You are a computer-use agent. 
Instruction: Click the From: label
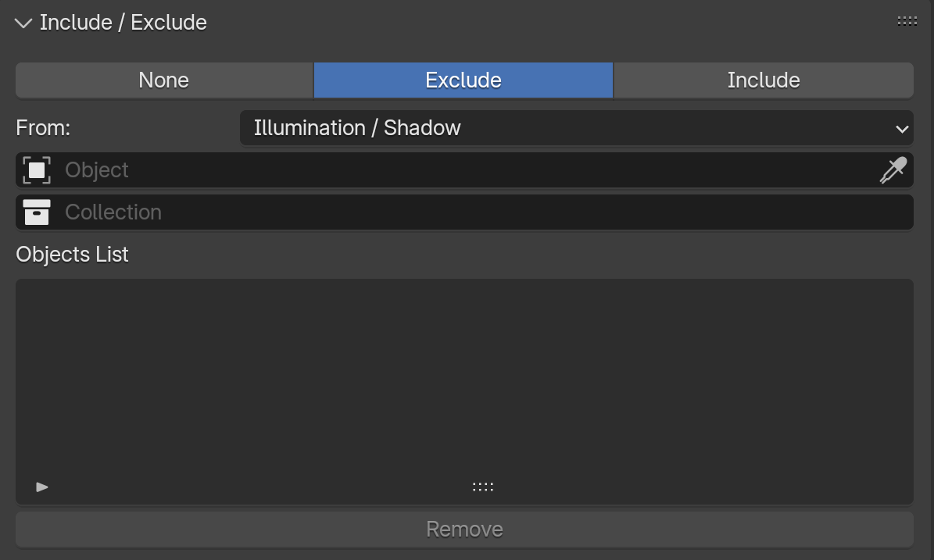pos(43,128)
